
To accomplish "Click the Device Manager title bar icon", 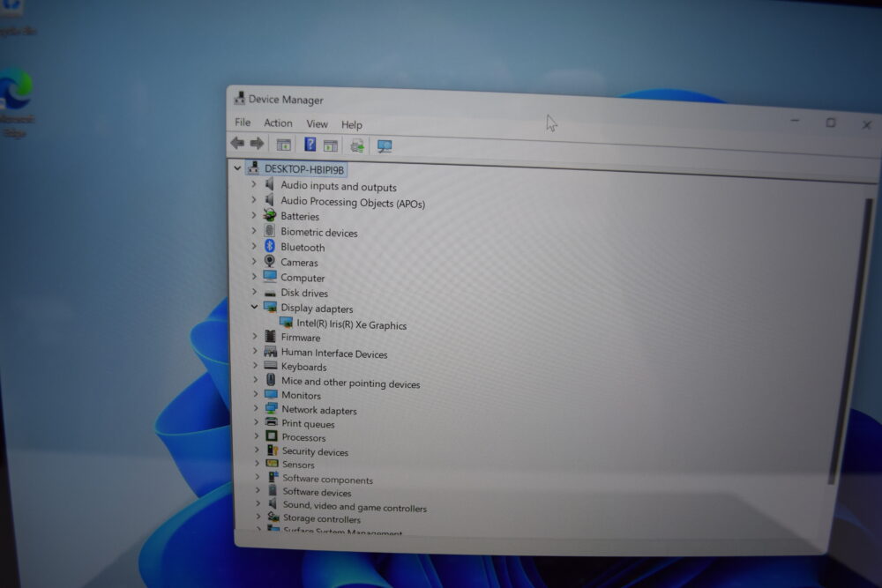I will pyautogui.click(x=240, y=98).
